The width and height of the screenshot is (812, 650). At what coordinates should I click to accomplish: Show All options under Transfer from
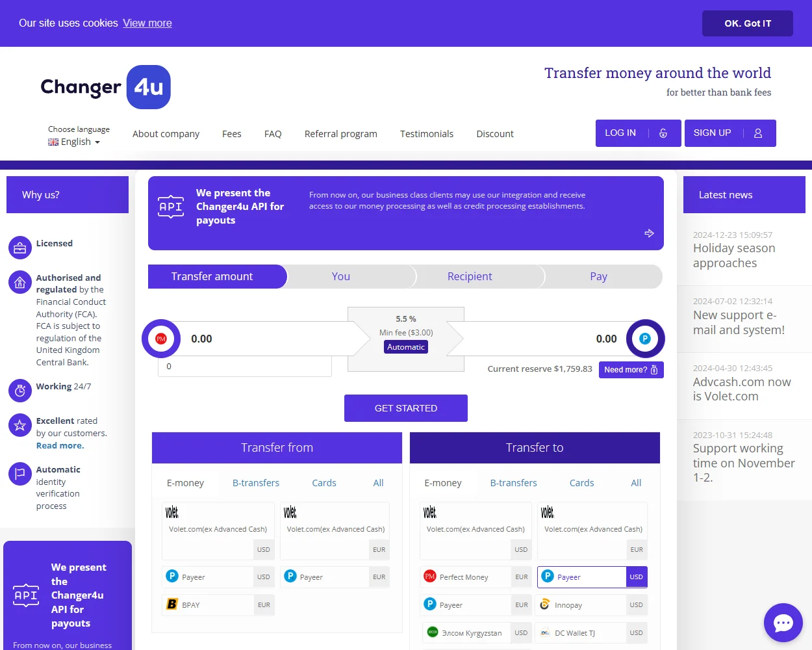[379, 483]
